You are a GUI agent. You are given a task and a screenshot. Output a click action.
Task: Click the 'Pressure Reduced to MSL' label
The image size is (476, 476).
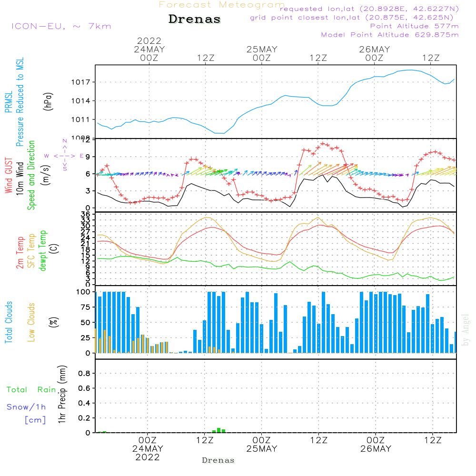[x=20, y=102]
